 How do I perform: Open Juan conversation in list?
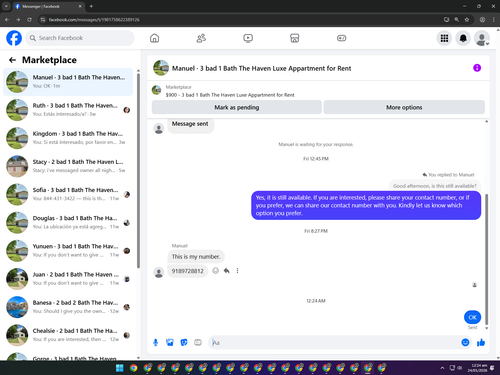pos(68,279)
